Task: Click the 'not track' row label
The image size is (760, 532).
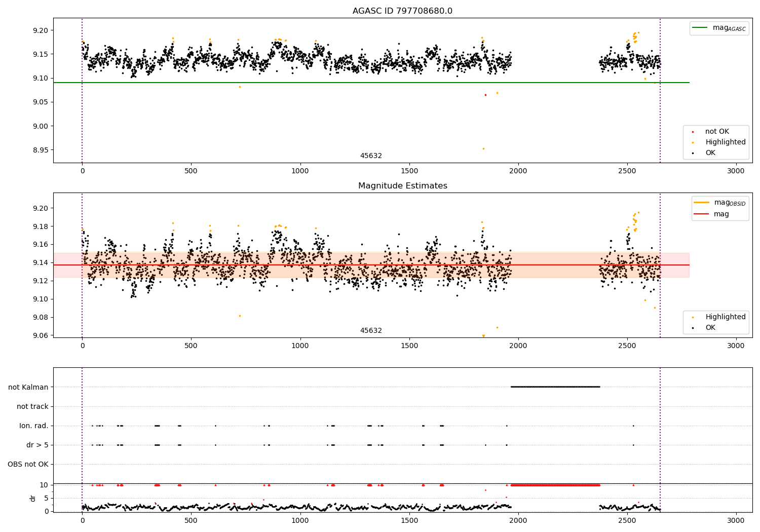Action: click(32, 406)
